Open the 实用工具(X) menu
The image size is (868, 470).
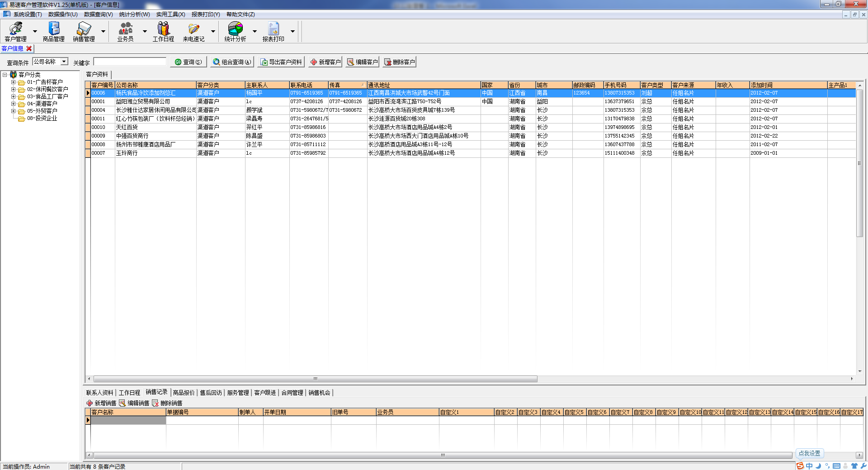pyautogui.click(x=170, y=14)
